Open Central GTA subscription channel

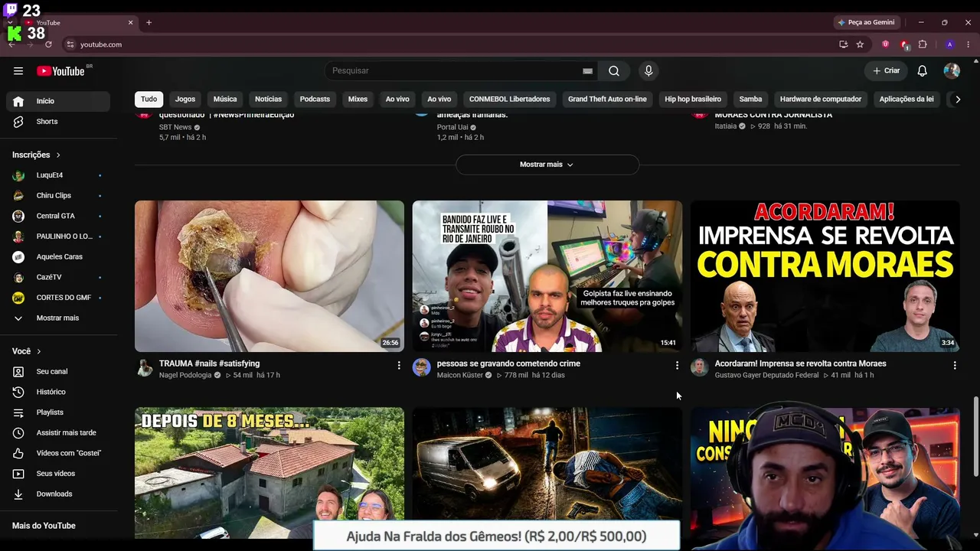point(58,216)
